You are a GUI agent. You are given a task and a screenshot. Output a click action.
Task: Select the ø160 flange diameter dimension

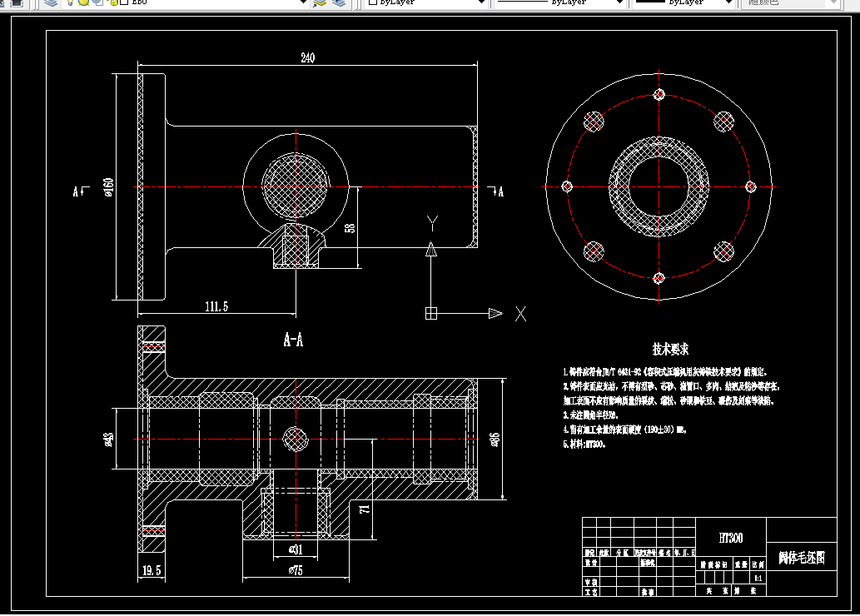click(x=108, y=187)
